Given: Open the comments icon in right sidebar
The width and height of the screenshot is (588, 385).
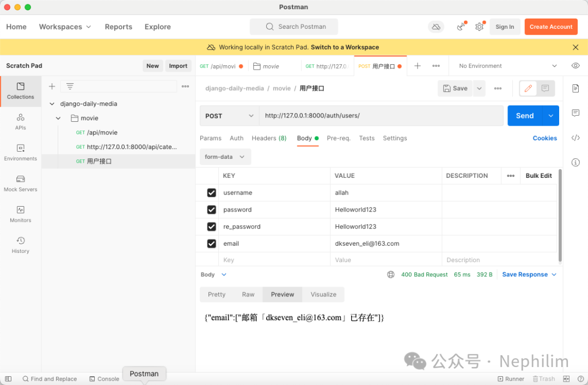Looking at the screenshot, I should 575,113.
